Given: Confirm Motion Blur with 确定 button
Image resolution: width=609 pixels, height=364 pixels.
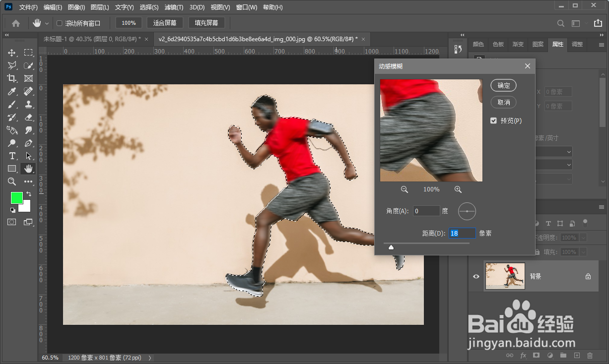Looking at the screenshot, I should coord(504,85).
